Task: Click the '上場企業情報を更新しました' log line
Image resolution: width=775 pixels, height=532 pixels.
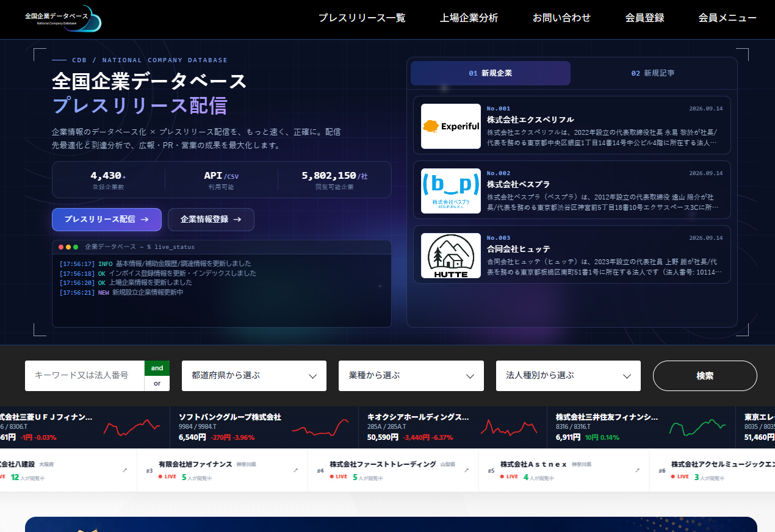Action: coord(150,282)
